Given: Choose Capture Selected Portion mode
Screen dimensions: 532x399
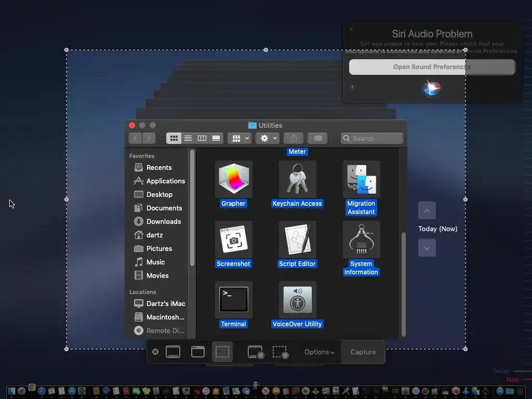Looking at the screenshot, I should (222, 352).
